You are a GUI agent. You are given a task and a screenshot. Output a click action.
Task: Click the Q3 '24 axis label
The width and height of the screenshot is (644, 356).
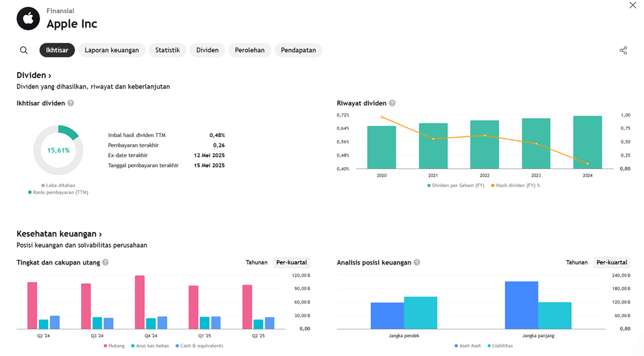[x=97, y=336]
